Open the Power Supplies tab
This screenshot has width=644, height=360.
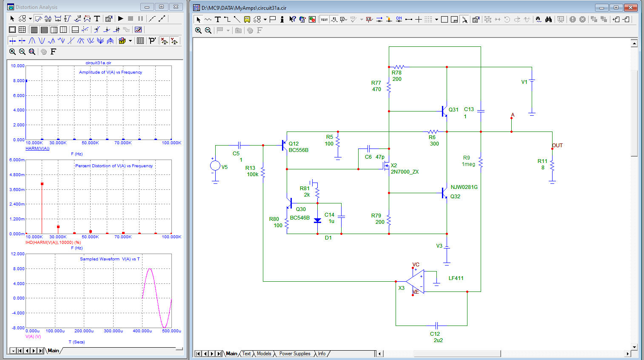tap(294, 354)
